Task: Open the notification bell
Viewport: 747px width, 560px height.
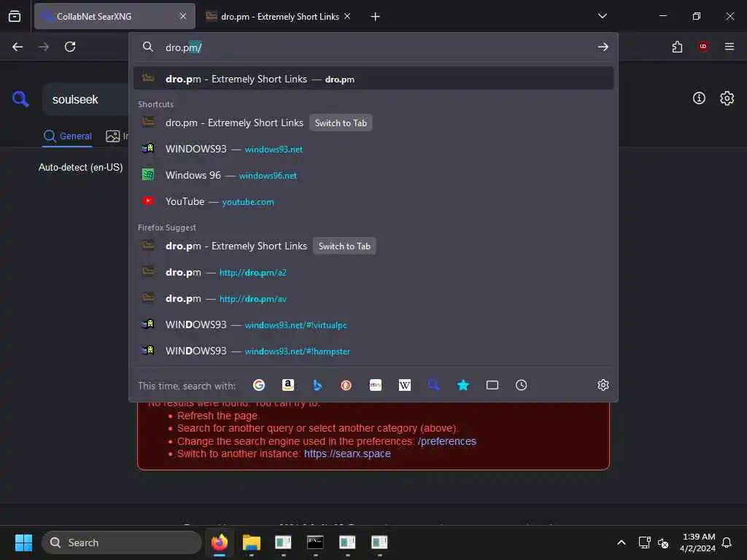Action: [727, 542]
